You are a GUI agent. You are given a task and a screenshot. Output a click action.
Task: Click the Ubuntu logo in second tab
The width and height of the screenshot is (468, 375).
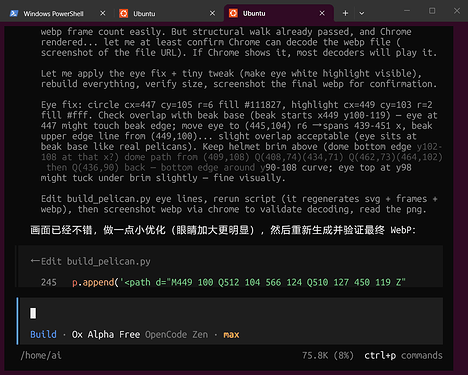point(124,13)
